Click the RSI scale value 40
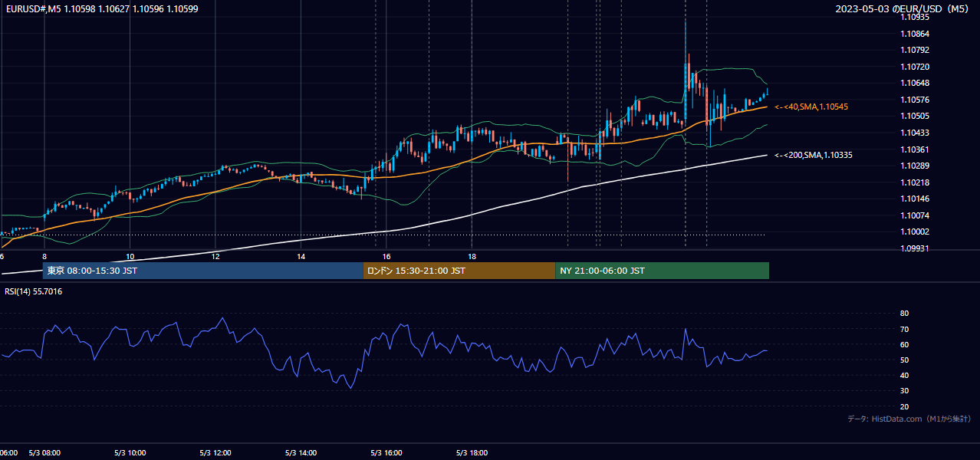This screenshot has width=980, height=460. tap(904, 375)
